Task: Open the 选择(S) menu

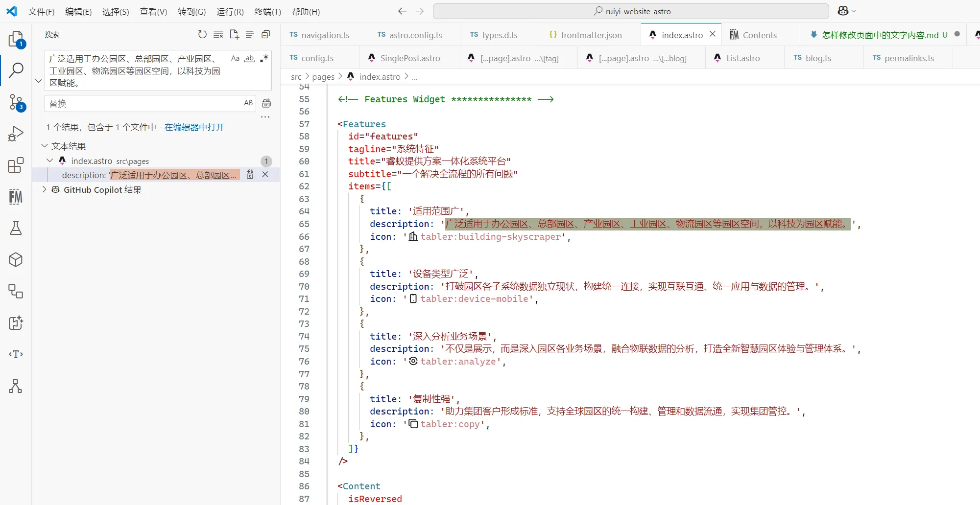Action: (x=116, y=11)
